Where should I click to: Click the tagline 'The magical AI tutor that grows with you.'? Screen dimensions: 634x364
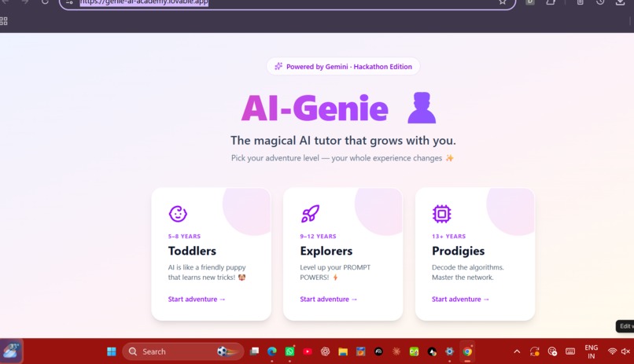[x=343, y=141]
